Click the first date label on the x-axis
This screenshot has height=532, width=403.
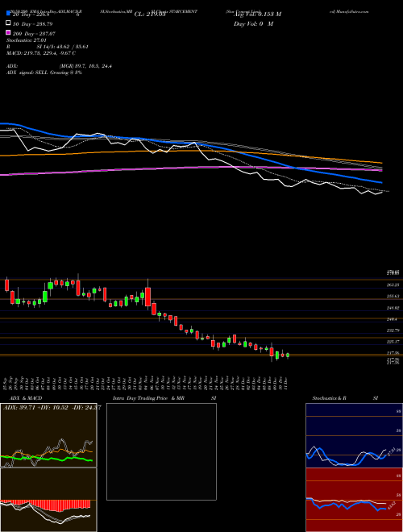6,382
